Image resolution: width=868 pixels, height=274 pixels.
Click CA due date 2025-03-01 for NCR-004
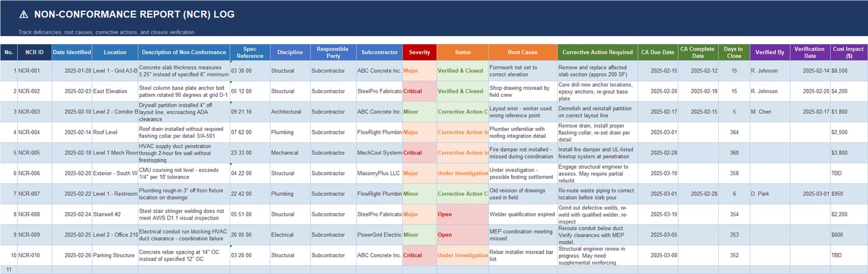pyautogui.click(x=658, y=132)
